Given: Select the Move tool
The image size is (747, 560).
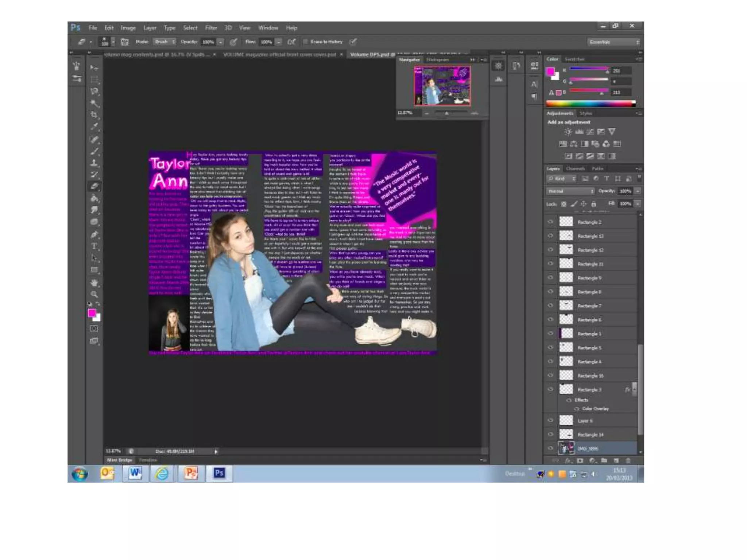Looking at the screenshot, I should pyautogui.click(x=94, y=68).
